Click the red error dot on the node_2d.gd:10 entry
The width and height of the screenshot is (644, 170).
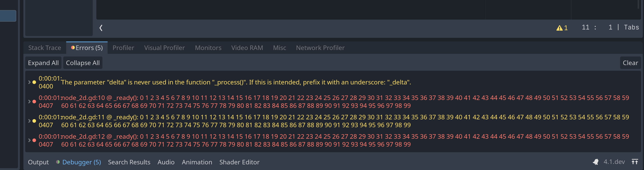tap(34, 102)
